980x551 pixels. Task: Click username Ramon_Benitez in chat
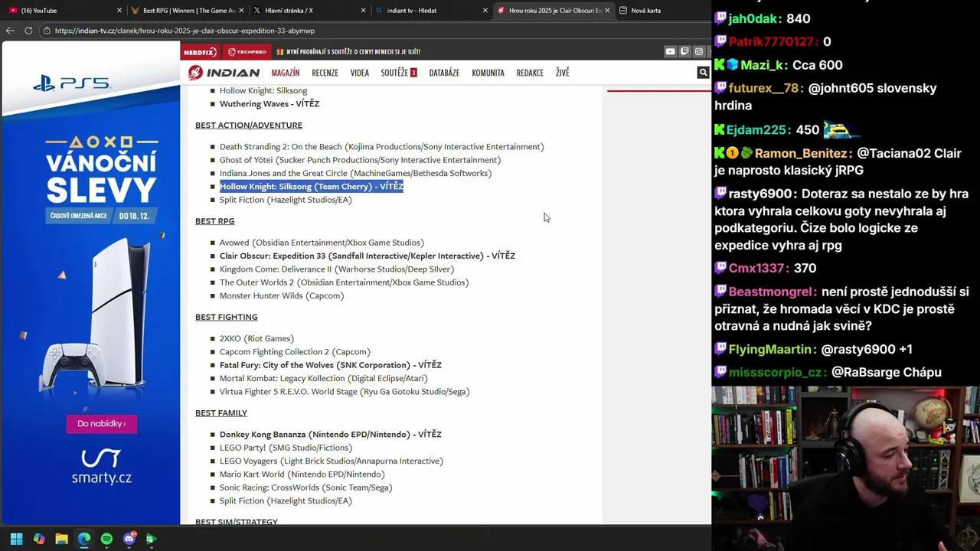click(802, 154)
